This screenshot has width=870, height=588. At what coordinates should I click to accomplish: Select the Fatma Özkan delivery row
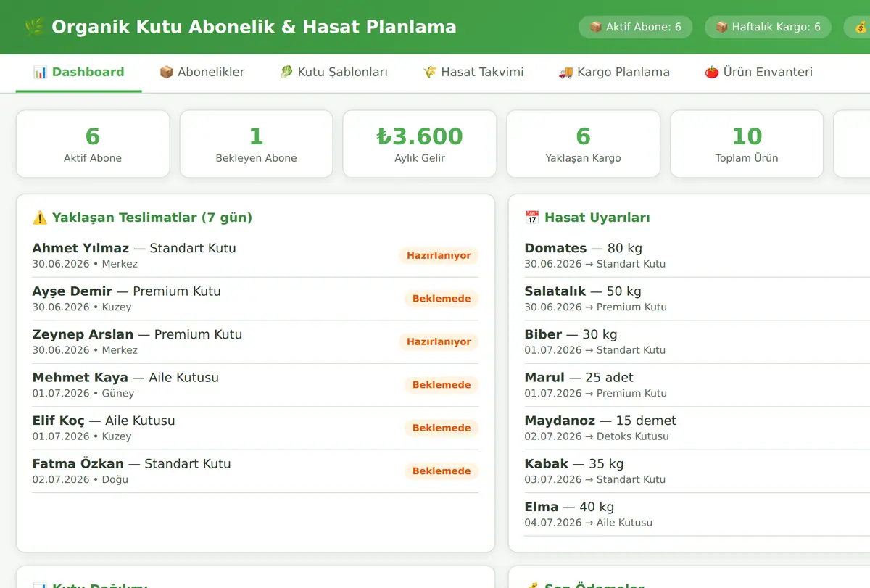[x=255, y=471]
